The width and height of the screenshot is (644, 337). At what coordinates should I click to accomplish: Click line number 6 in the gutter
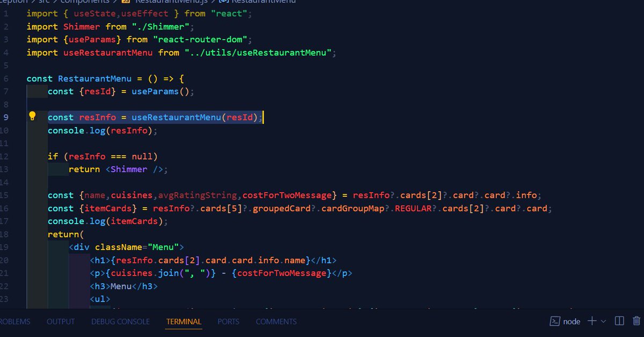tap(5, 78)
